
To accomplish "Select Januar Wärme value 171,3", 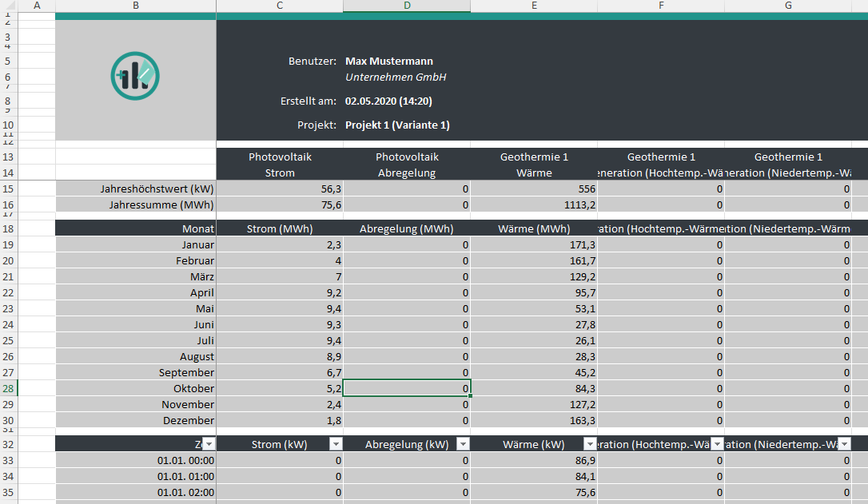I will 534,244.
